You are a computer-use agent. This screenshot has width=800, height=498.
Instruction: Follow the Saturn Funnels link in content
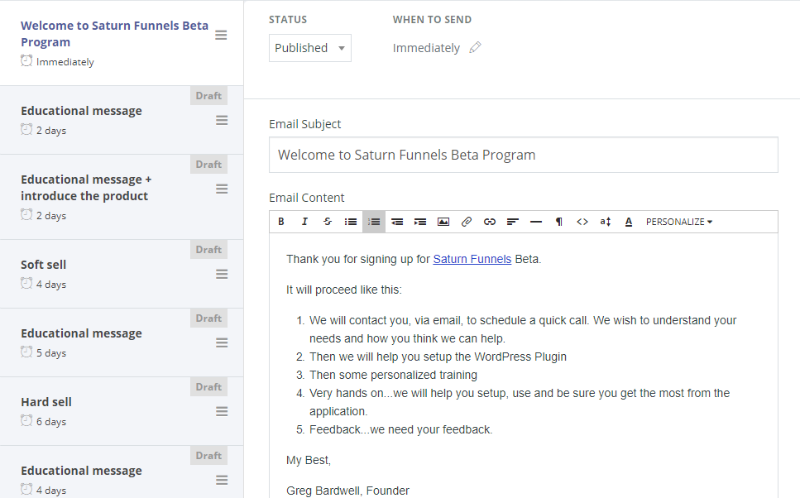pyautogui.click(x=472, y=259)
